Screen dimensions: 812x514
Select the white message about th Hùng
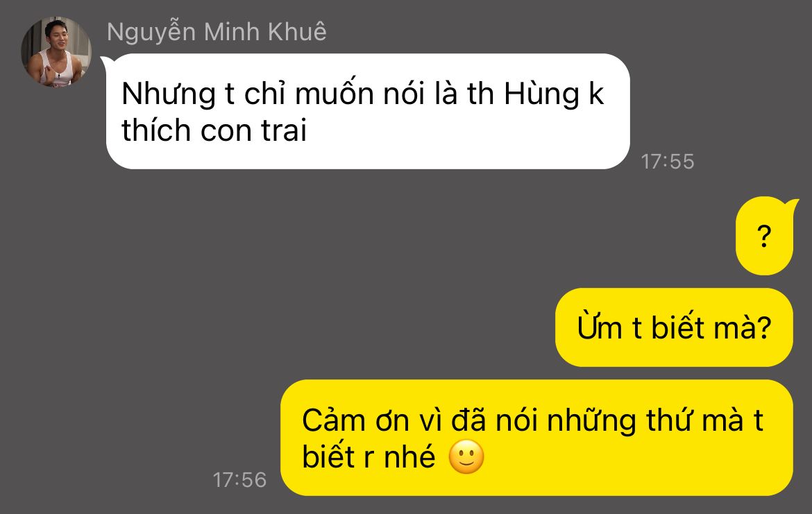[x=368, y=111]
